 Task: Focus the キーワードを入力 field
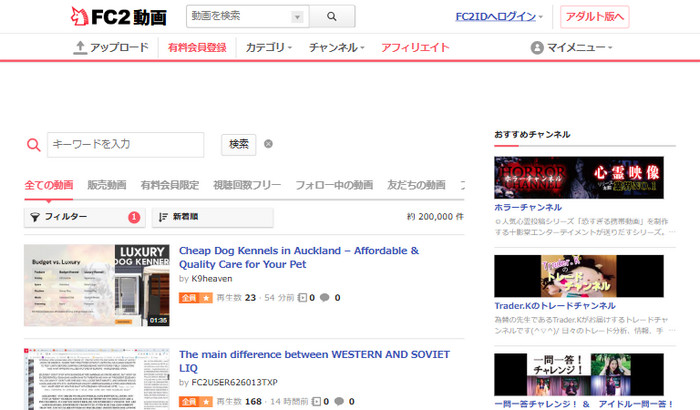click(125, 144)
